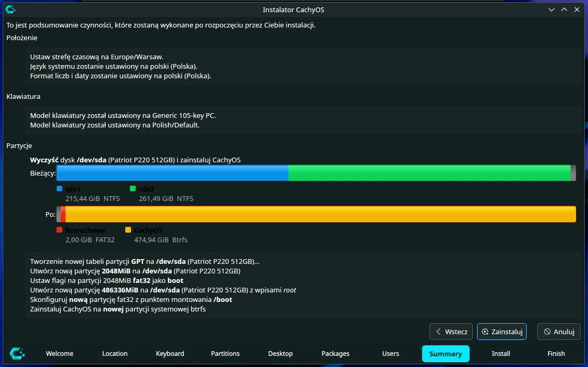588x367 pixels.
Task: Click the '474,94 GiB Btrfs' size text
Action: tap(161, 240)
